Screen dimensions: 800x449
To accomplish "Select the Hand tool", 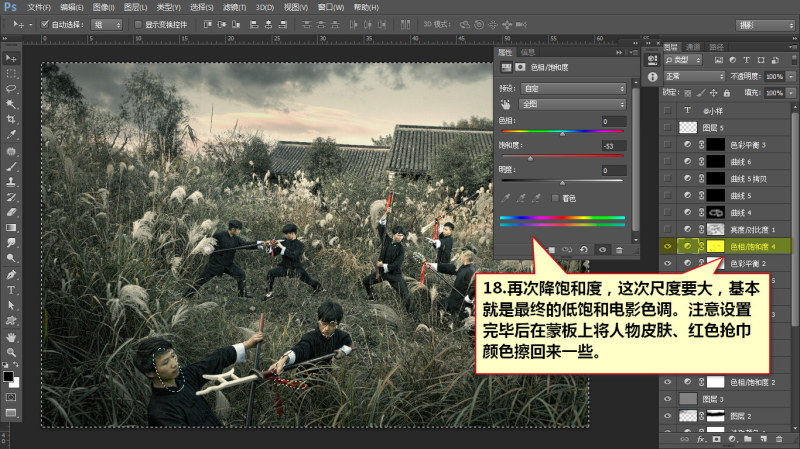I will pyautogui.click(x=11, y=337).
